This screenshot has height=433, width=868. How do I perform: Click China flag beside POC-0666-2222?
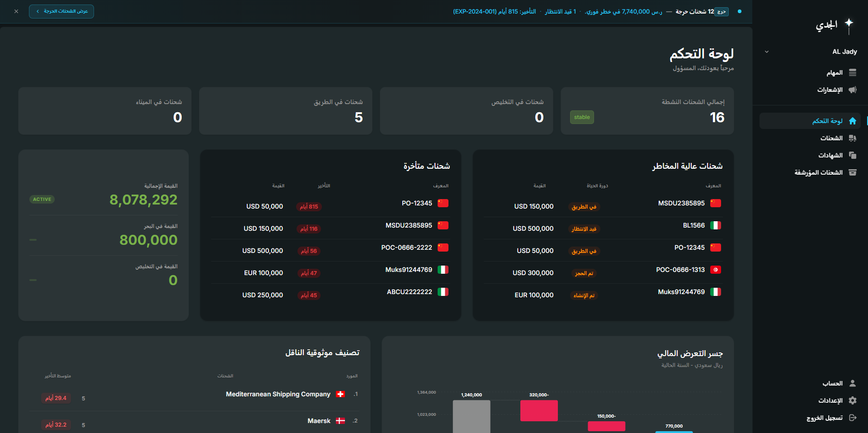(443, 247)
